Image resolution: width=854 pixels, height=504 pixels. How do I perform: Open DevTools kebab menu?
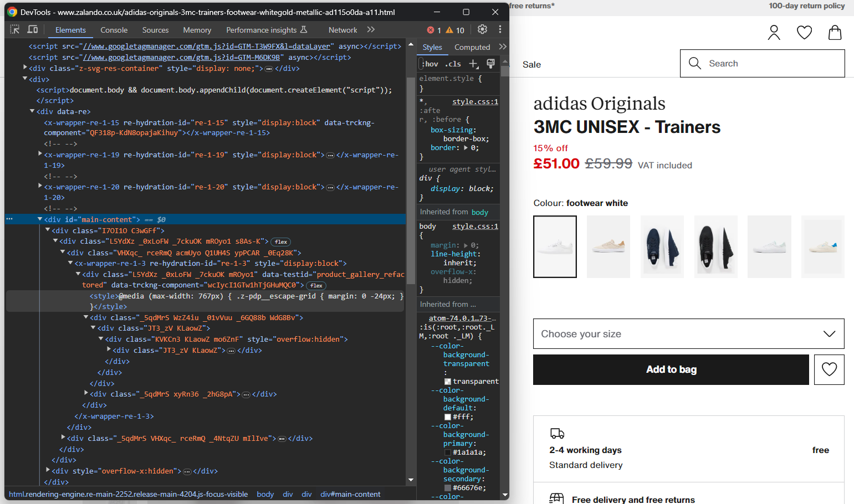[x=500, y=29]
